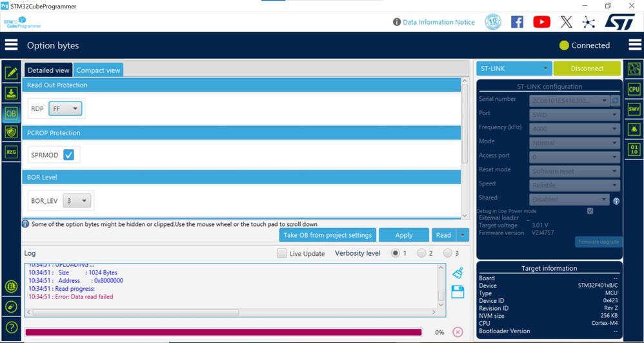
Task: Click the Disconnect button
Action: [x=587, y=68]
